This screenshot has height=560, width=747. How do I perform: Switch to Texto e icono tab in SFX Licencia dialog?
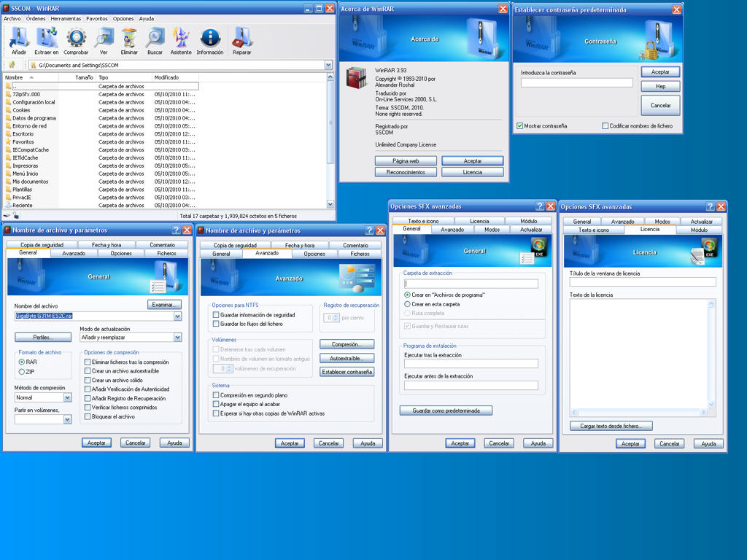[594, 230]
